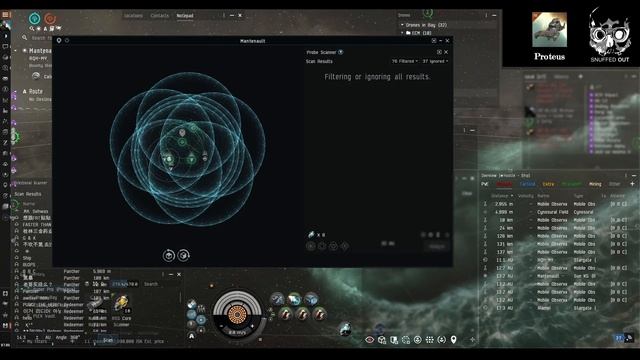Decrease speed with minus on HUD

tap(222, 326)
